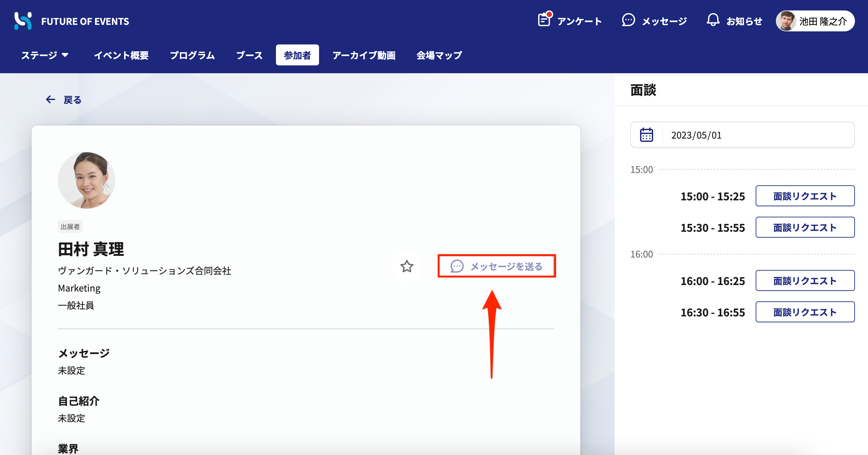Click the 出展者 badge

70,227
